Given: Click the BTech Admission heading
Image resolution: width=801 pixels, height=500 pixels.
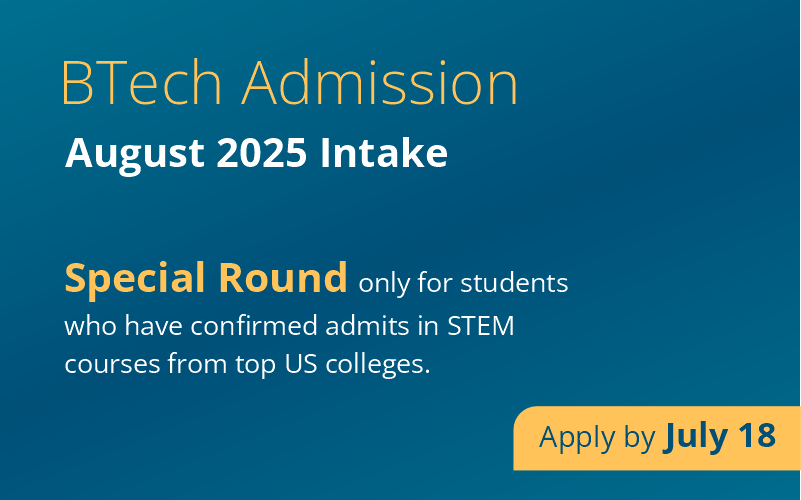Looking at the screenshot, I should 290,83.
